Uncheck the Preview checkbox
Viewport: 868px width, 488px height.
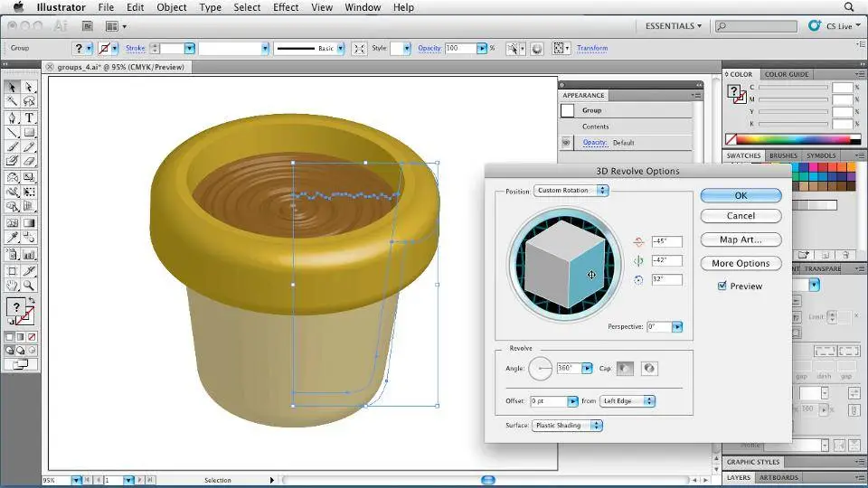click(x=722, y=286)
